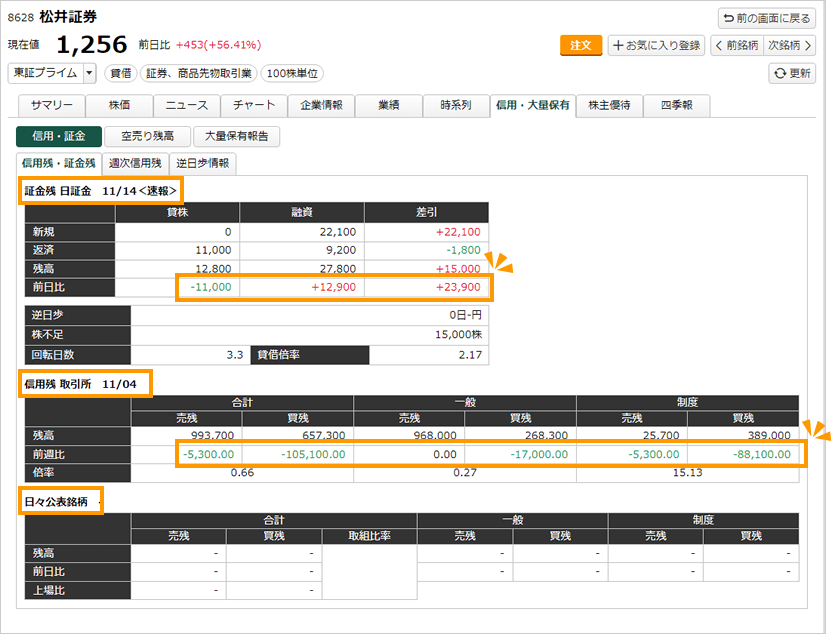Refresh data with the 更新 button
The width and height of the screenshot is (832, 634).
[x=792, y=73]
